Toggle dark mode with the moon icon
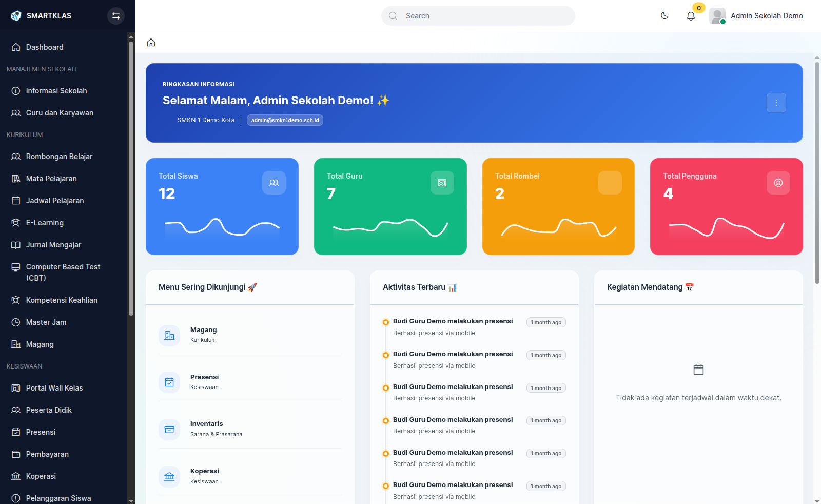Viewport: 821px width, 504px height. [x=664, y=16]
